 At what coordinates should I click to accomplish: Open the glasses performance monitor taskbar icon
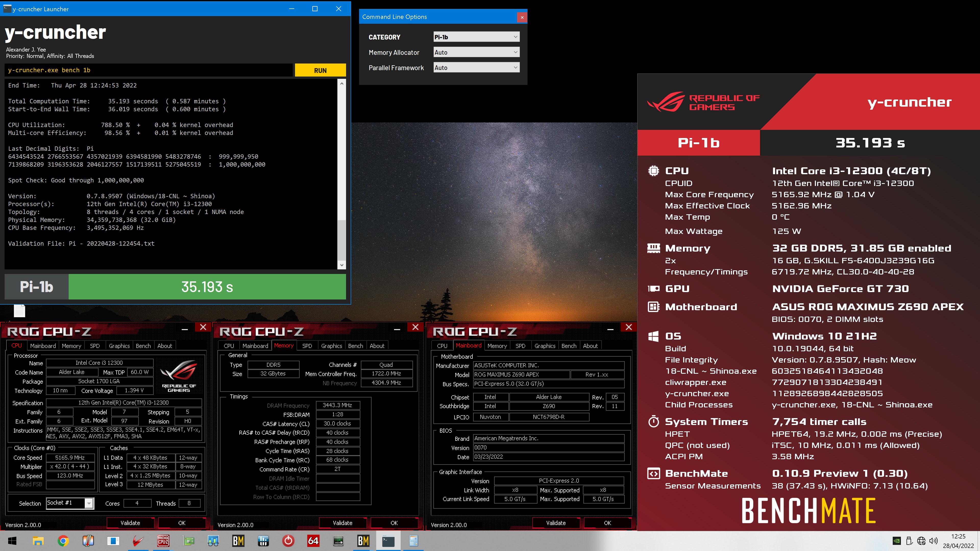click(213, 541)
